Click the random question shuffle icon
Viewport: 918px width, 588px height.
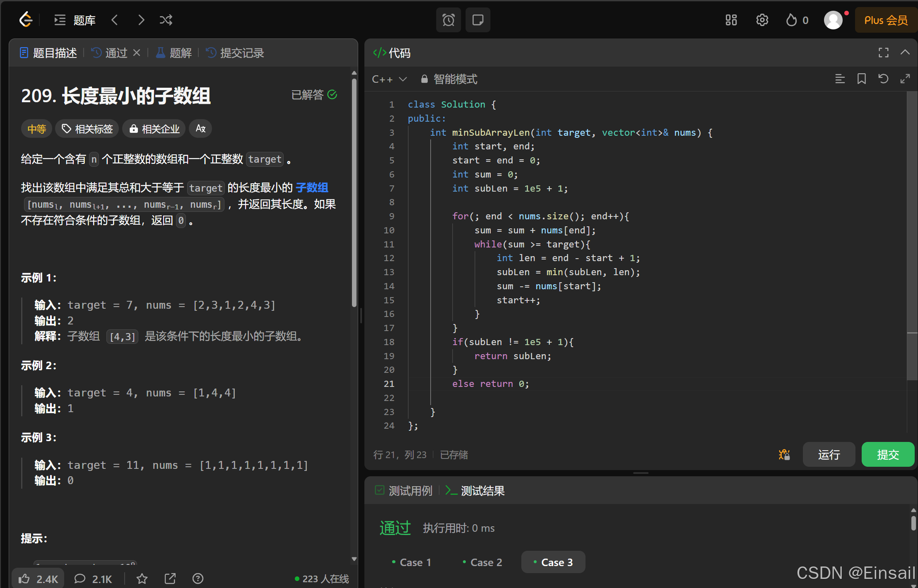(166, 19)
